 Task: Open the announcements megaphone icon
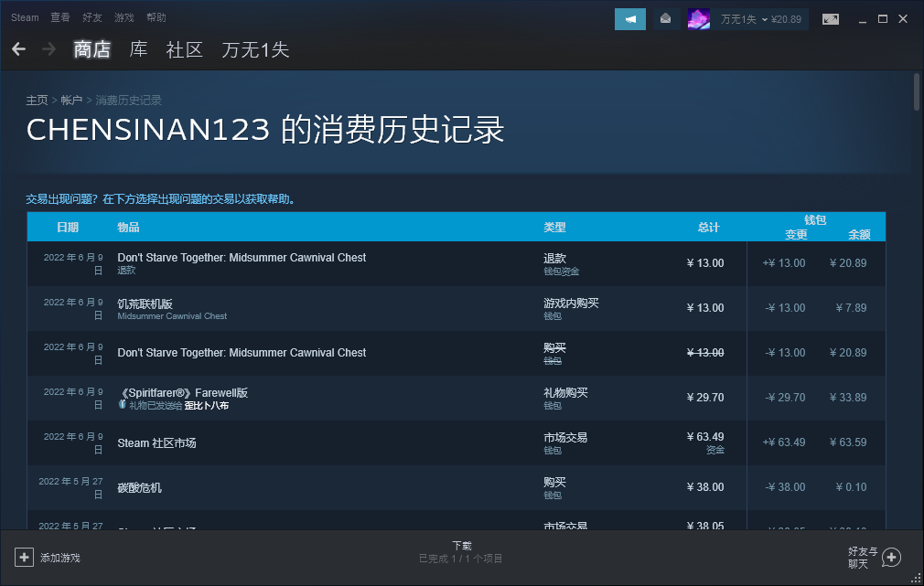630,19
